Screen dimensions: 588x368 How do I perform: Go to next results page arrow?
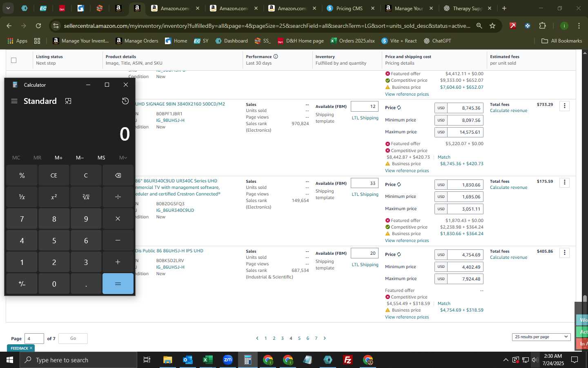(x=325, y=338)
